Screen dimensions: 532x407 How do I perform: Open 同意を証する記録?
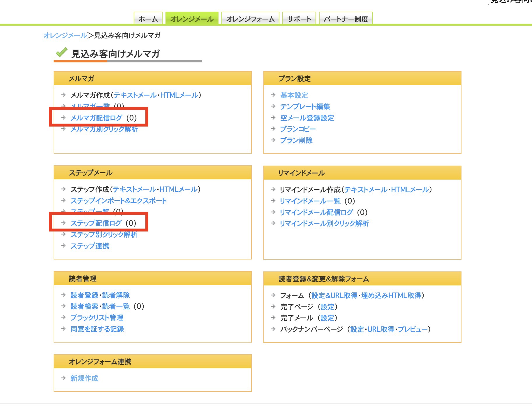[97, 329]
